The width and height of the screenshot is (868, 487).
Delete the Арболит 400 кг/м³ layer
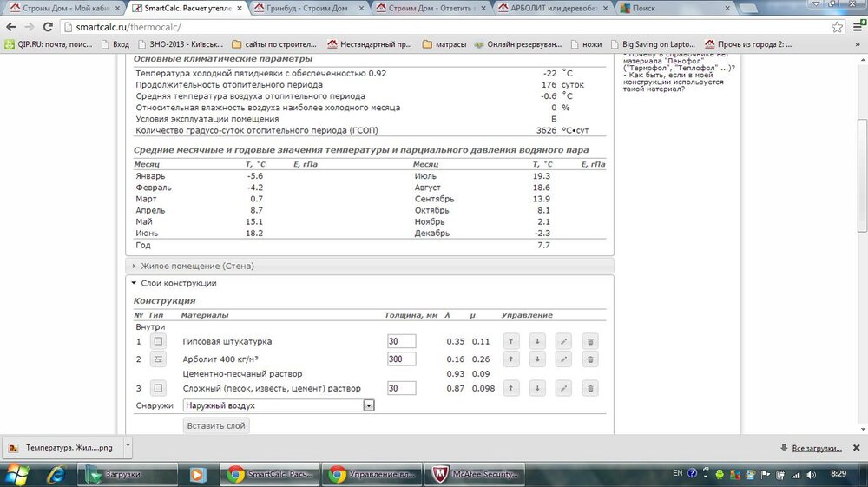point(590,359)
